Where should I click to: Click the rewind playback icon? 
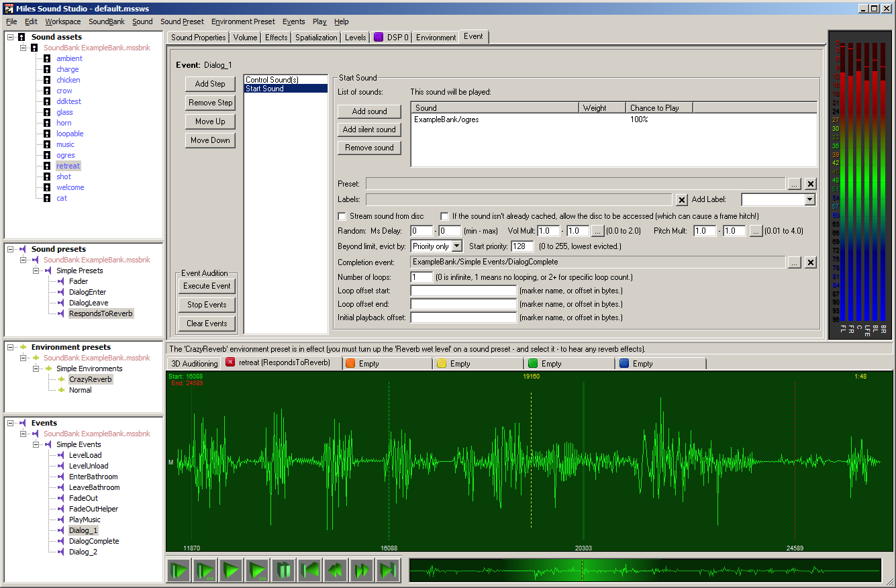pyautogui.click(x=336, y=571)
